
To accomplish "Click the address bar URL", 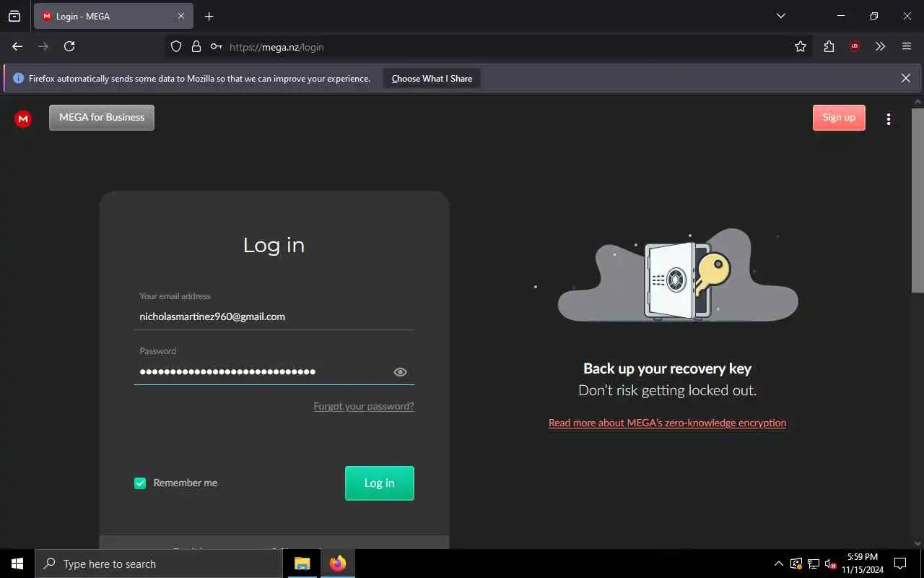I will 276,47.
